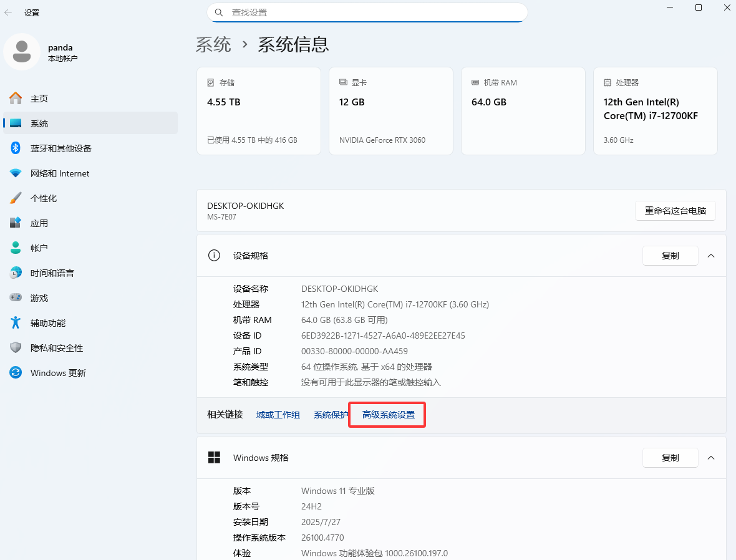The width and height of the screenshot is (736, 560).
Task: Collapse the 设备规格 section chevron
Action: (711, 256)
